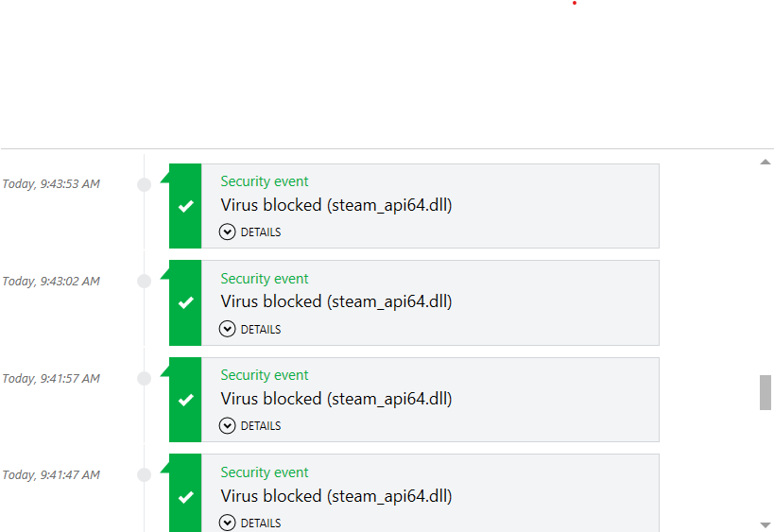Click the scrollbar up arrow

(x=765, y=162)
